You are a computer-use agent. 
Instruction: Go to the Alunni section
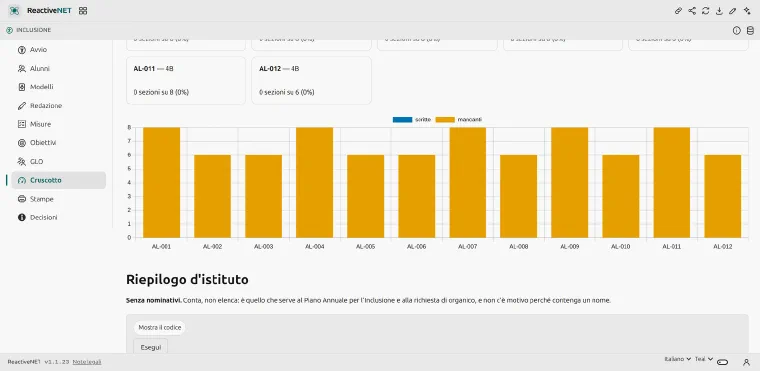tap(59, 68)
